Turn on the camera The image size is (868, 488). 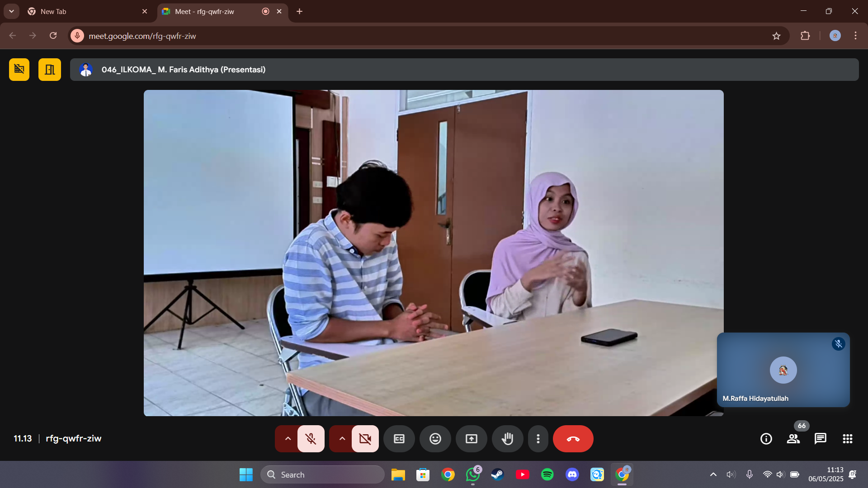click(365, 439)
